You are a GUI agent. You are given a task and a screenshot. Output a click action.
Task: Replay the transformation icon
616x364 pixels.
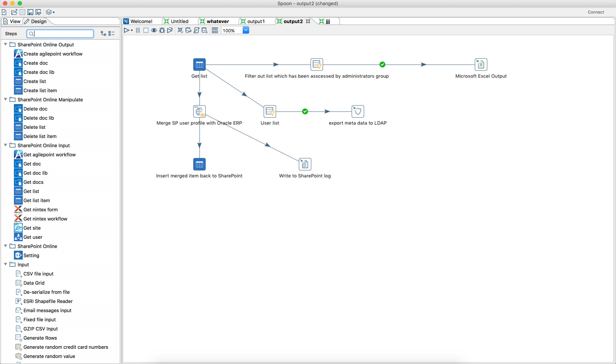[x=170, y=30]
